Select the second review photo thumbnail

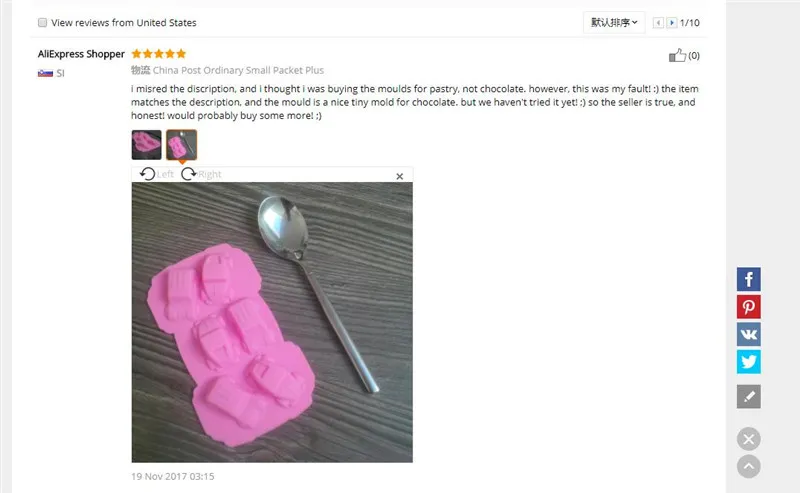181,145
